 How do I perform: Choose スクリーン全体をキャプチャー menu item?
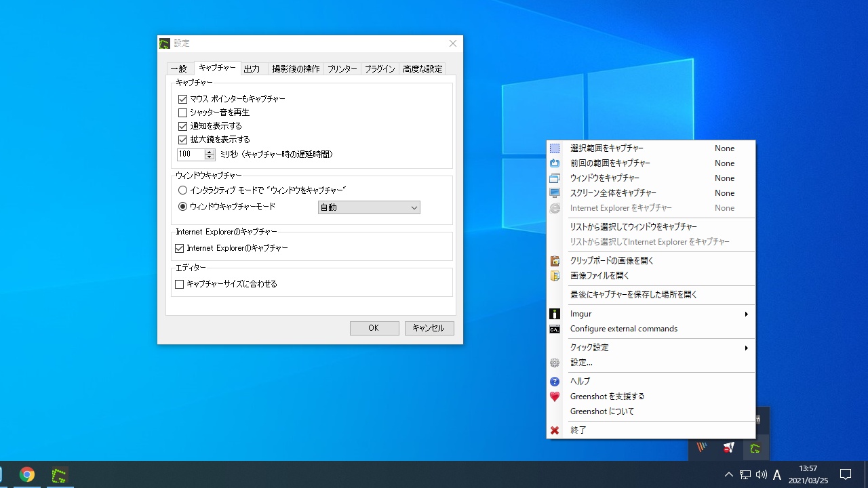point(651,193)
